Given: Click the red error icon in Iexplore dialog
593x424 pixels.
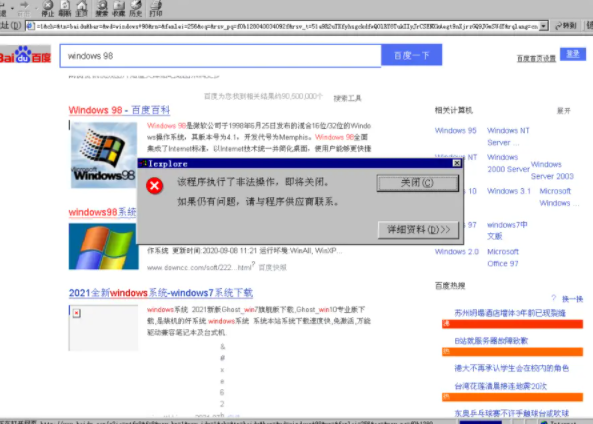Looking at the screenshot, I should (x=155, y=186).
